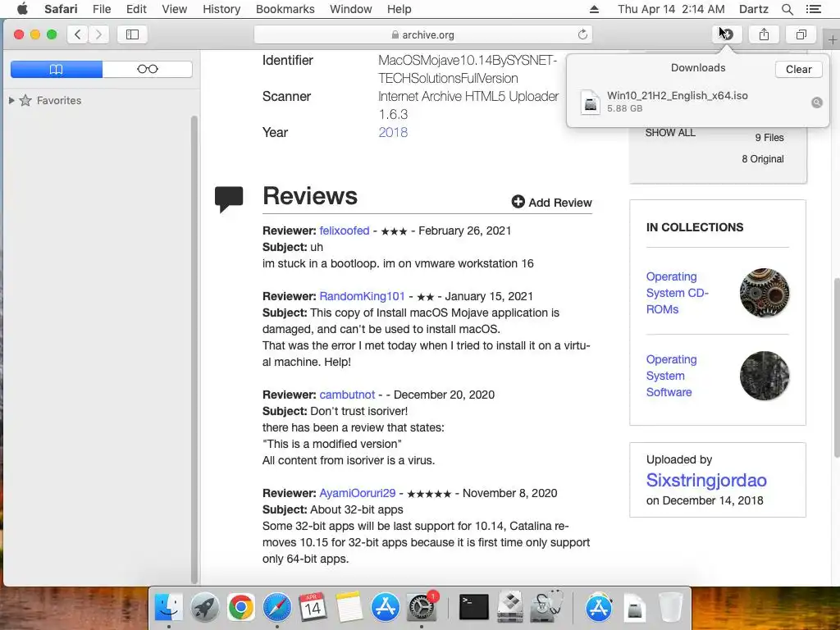Image resolution: width=840 pixels, height=630 pixels.
Task: Open Calendar from the Dock
Action: coord(313,607)
